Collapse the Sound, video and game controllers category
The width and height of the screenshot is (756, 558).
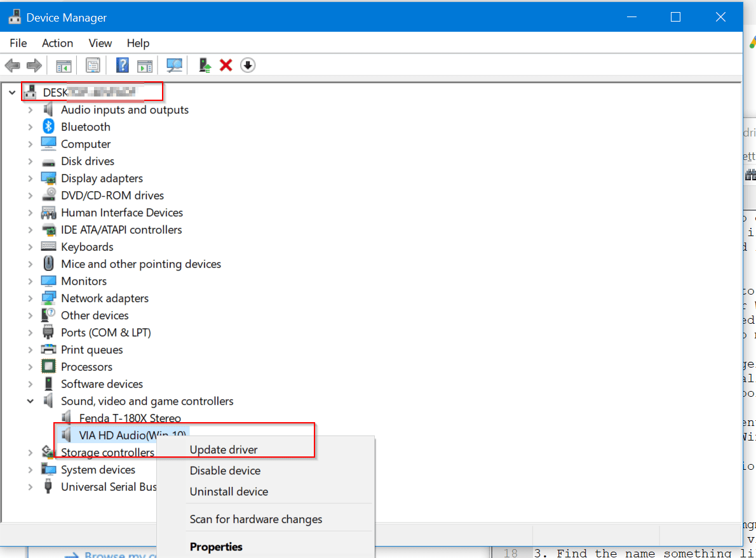point(30,401)
